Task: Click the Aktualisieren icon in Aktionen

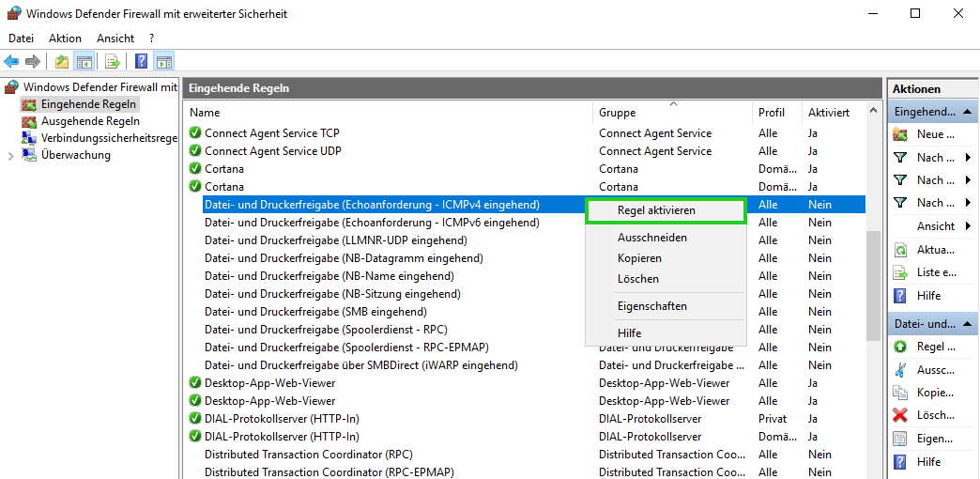Action: tap(900, 250)
